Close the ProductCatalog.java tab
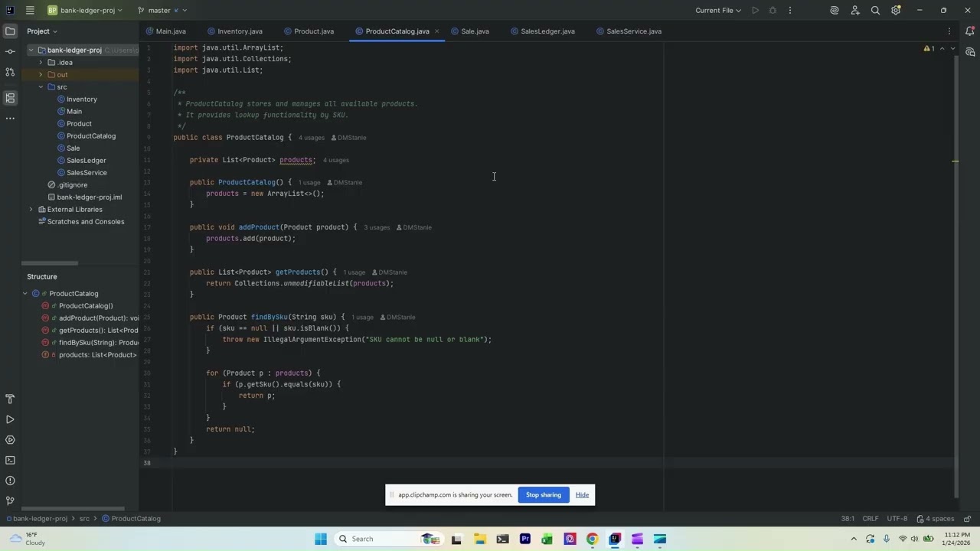Image resolution: width=980 pixels, height=551 pixels. (x=436, y=31)
